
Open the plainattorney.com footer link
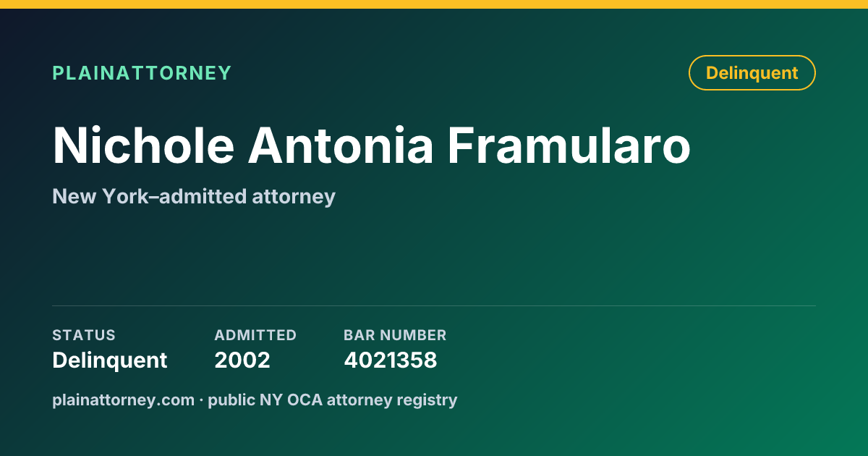click(124, 400)
